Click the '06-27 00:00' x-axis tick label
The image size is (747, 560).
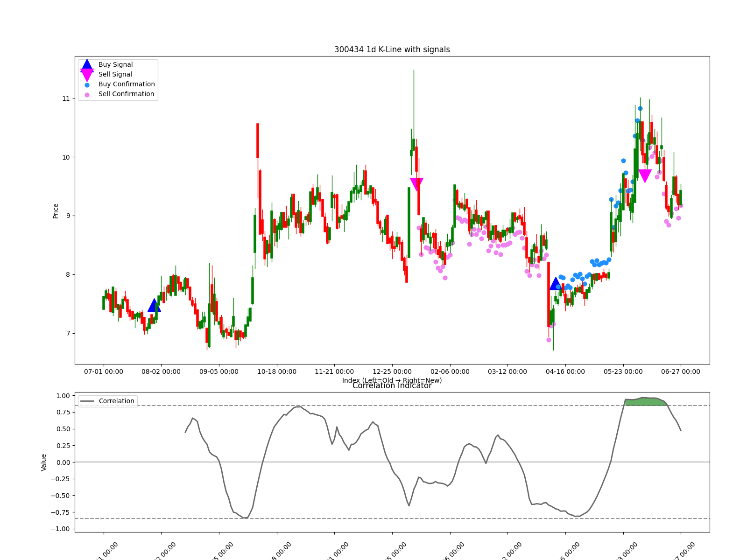(681, 372)
